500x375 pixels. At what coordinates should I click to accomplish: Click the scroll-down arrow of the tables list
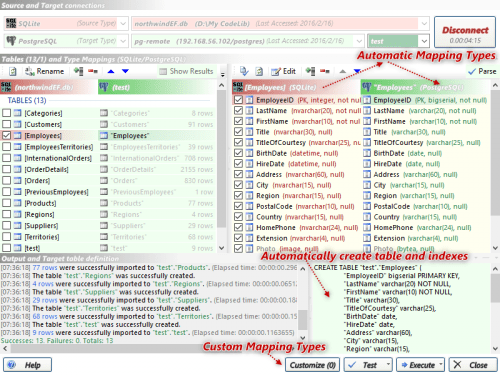point(221,248)
